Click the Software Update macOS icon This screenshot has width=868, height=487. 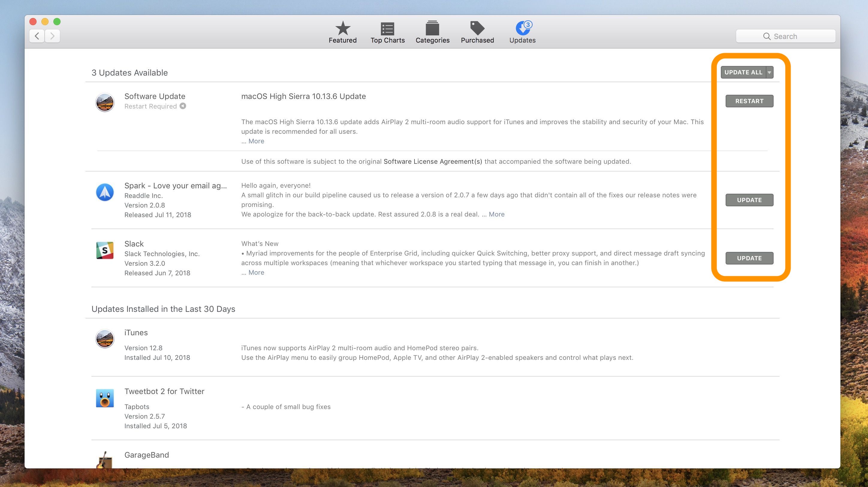point(105,100)
